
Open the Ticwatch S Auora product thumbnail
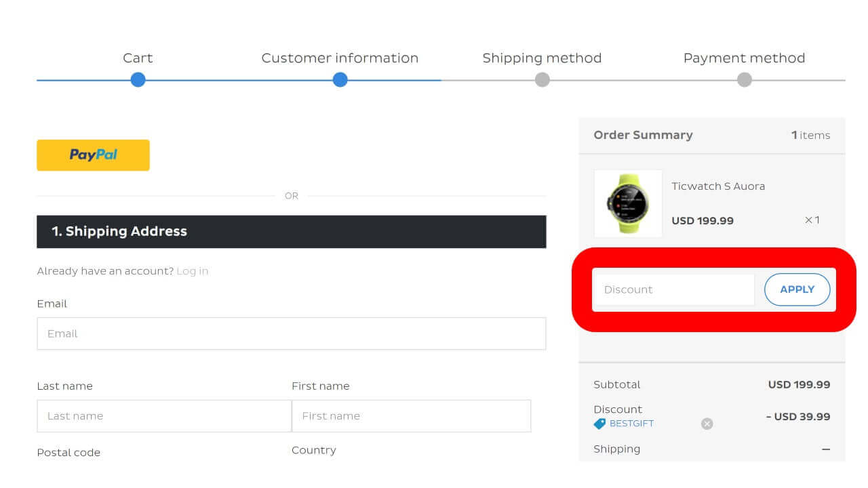[x=628, y=203]
